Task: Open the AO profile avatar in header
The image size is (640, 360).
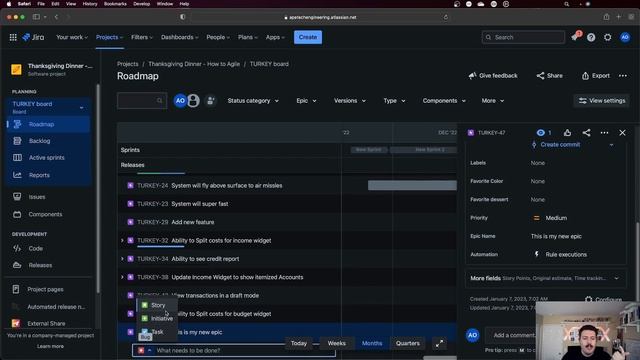Action: pyautogui.click(x=625, y=37)
